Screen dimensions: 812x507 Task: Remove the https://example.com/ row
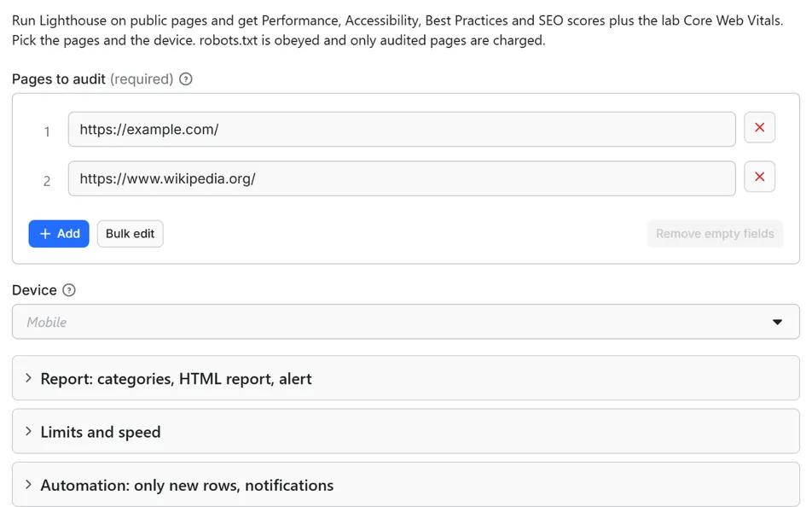click(x=759, y=127)
